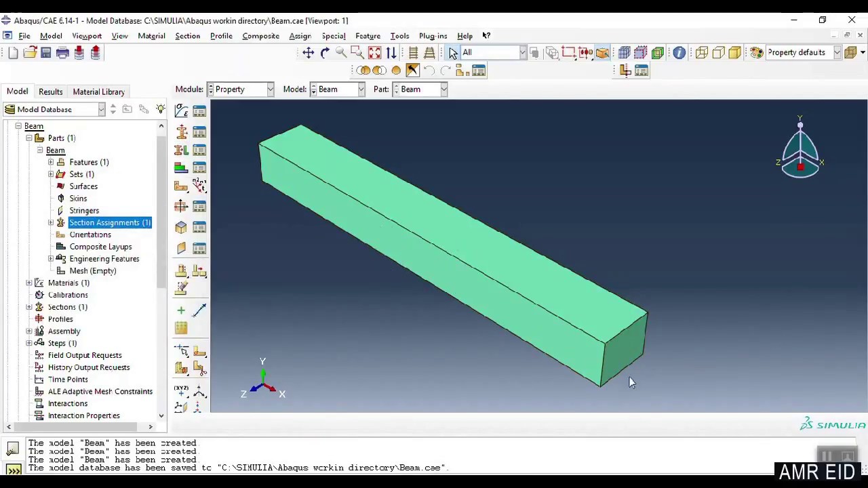Image resolution: width=868 pixels, height=488 pixels.
Task: Switch to the Results tab
Action: pos(50,91)
